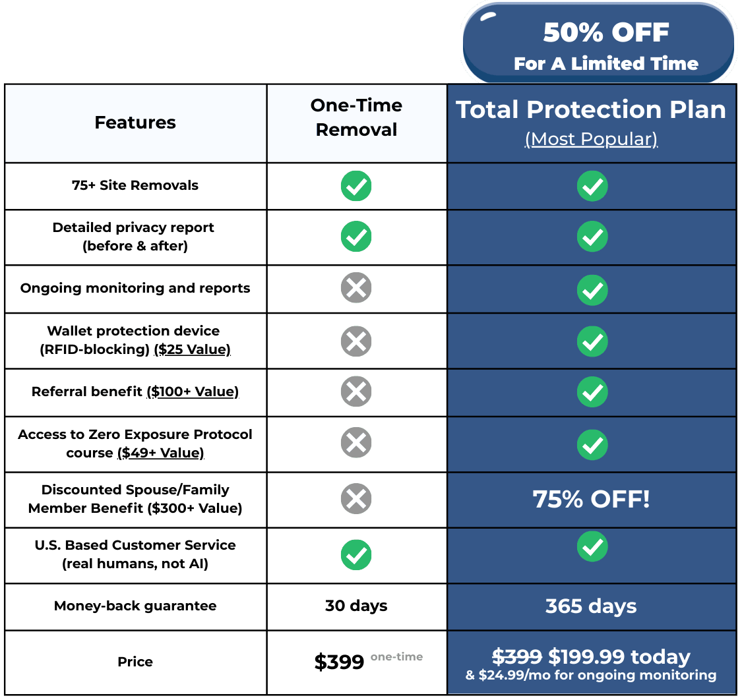Click gray X for Discounted Spouse/Family benefit
Image resolution: width=742 pixels, height=700 pixels.
[x=356, y=499]
